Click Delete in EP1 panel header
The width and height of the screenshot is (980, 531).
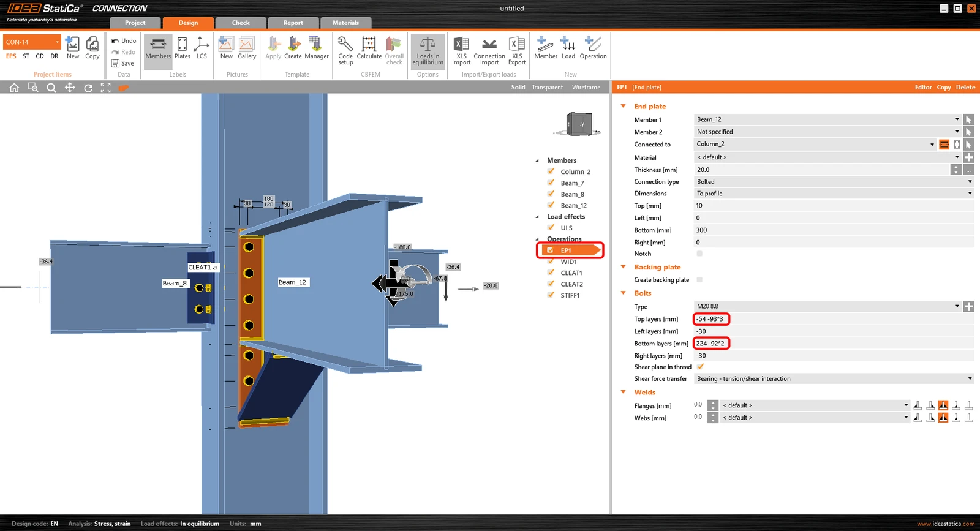pyautogui.click(x=965, y=87)
